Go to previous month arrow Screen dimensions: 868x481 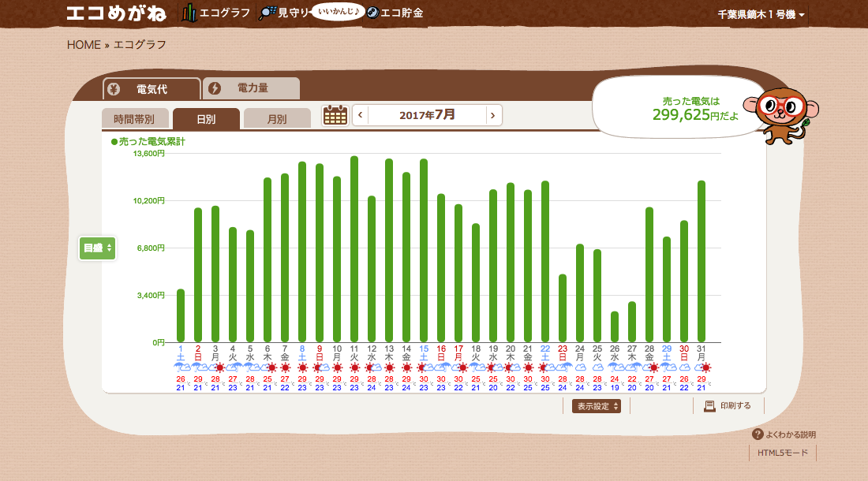click(x=361, y=115)
